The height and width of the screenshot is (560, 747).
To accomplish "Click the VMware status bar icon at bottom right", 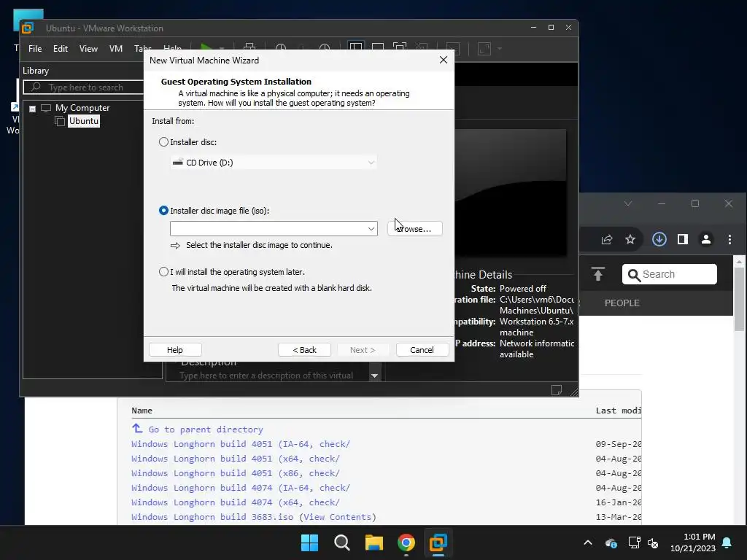I will click(556, 389).
